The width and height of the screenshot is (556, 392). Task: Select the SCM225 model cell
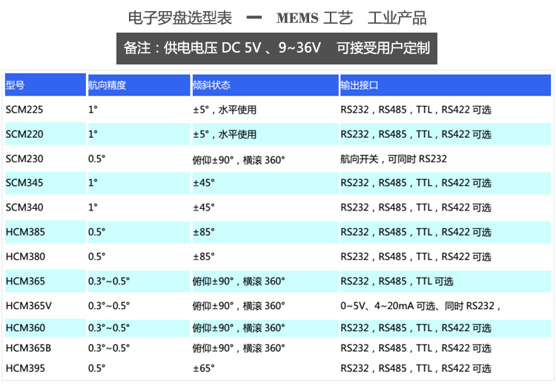[24, 110]
